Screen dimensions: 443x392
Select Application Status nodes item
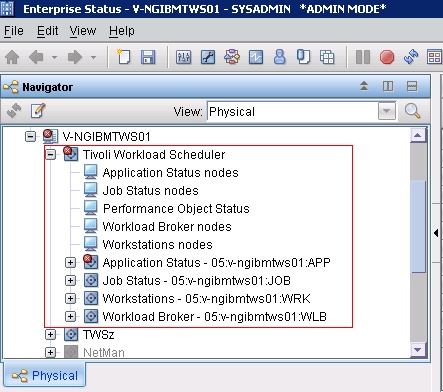click(170, 173)
